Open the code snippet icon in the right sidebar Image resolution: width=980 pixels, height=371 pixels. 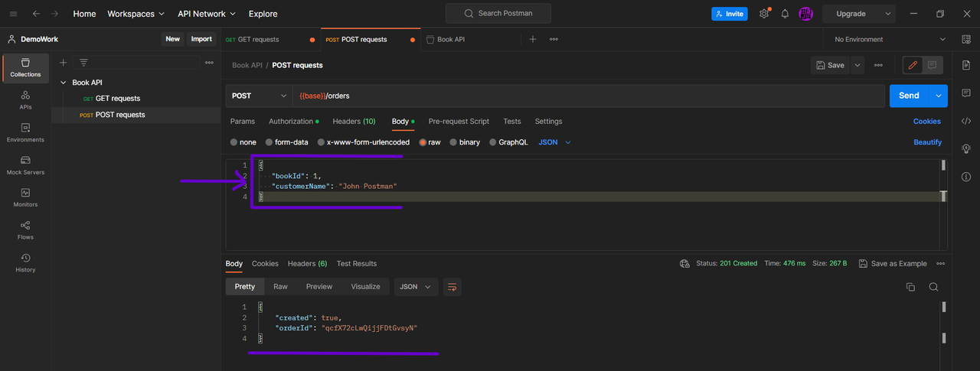966,121
